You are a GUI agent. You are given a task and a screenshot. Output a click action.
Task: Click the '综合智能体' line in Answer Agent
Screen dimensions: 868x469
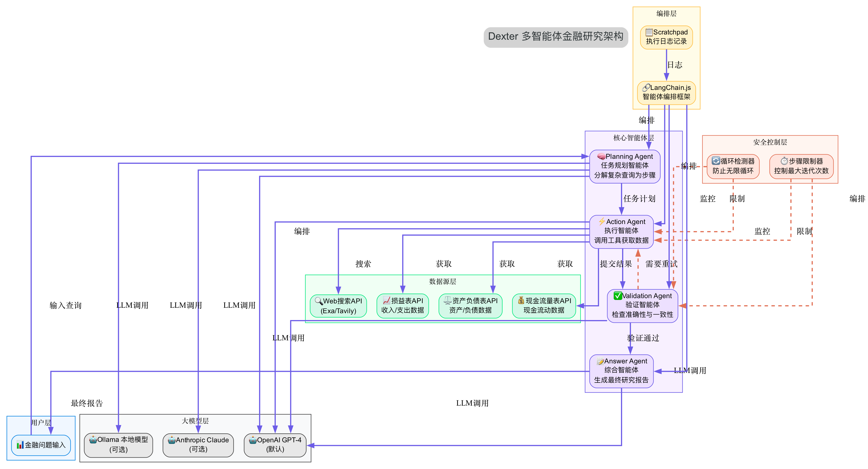[621, 370]
